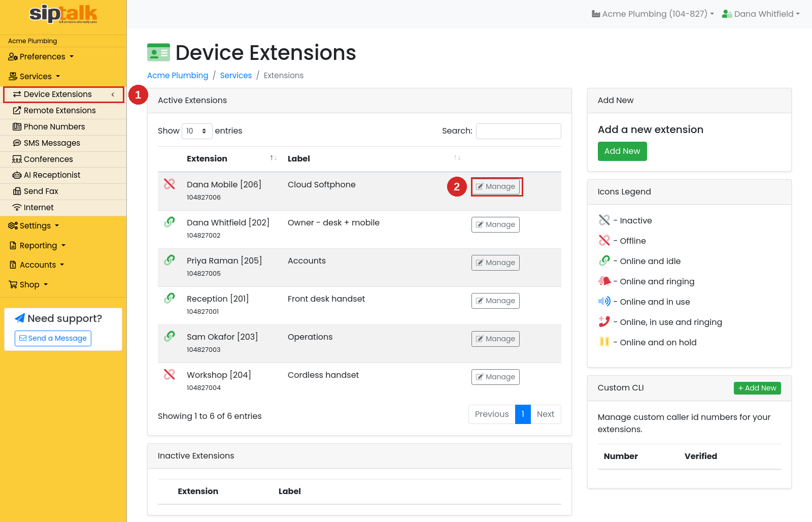
Task: Click Manage for Dana Mobile [206]
Action: coord(495,186)
